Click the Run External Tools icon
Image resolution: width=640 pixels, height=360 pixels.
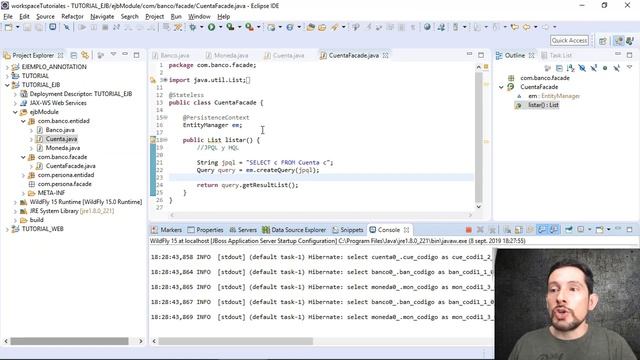coord(249,27)
